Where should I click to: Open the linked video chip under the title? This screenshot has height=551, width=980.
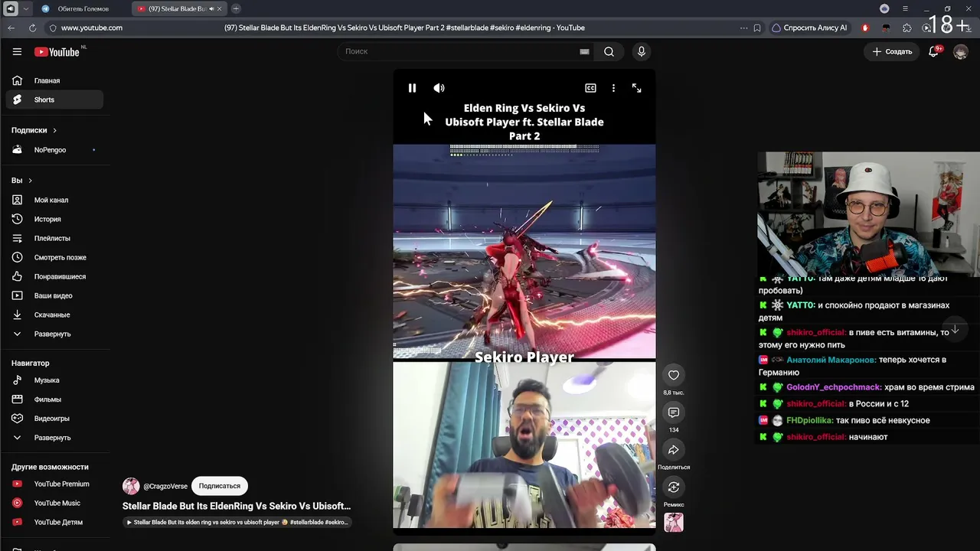point(237,522)
